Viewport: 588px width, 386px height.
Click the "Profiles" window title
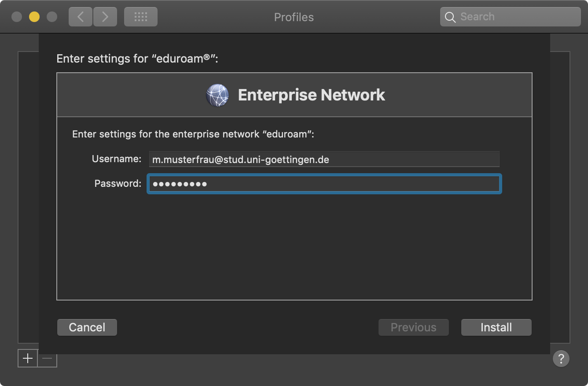pos(294,17)
